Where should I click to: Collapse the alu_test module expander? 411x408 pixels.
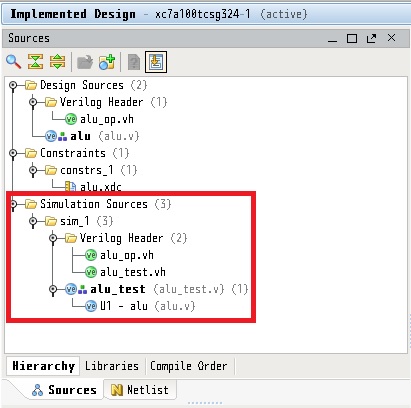point(53,289)
